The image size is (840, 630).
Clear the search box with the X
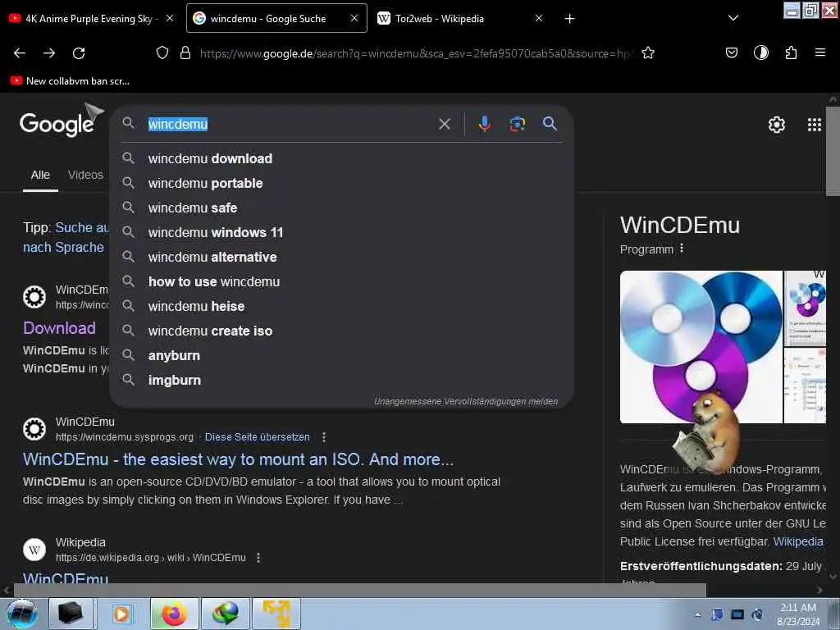point(445,125)
